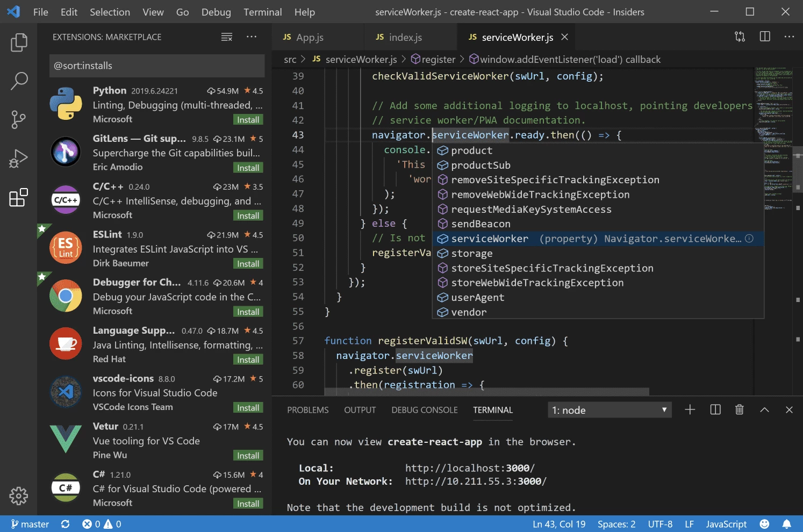Open extensions More Actions menu
The height and width of the screenshot is (532, 803).
[x=251, y=37]
